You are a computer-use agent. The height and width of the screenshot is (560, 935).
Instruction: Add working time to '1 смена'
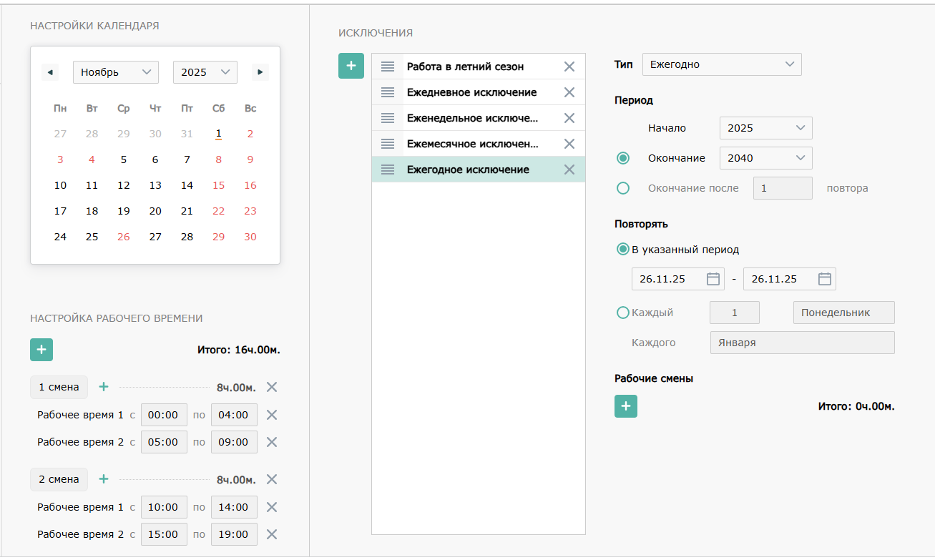(x=104, y=387)
